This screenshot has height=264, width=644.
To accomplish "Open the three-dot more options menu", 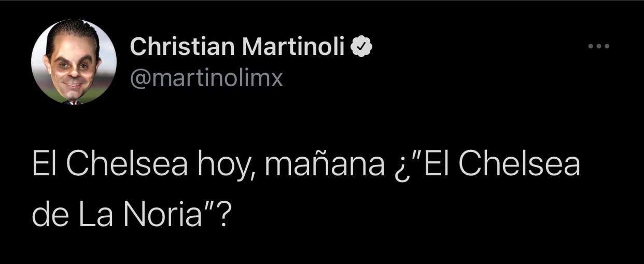I will 599,46.
